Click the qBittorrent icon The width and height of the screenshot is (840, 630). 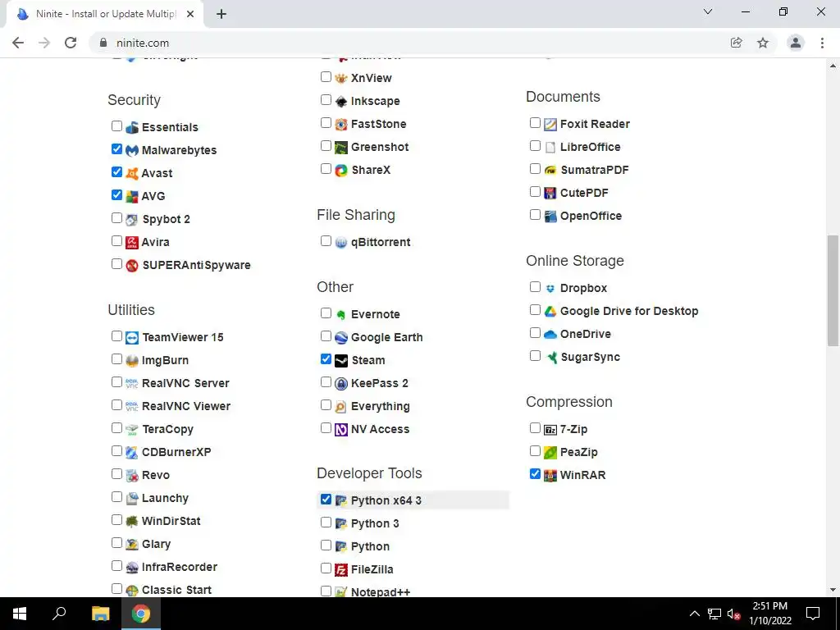point(341,243)
